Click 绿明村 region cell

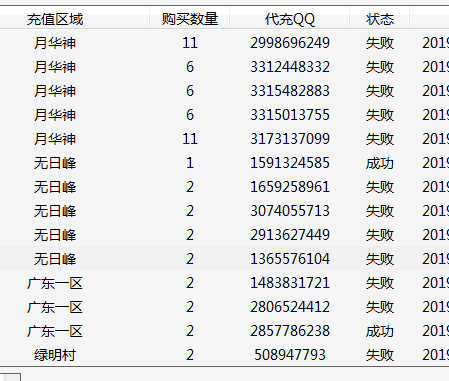pos(55,355)
